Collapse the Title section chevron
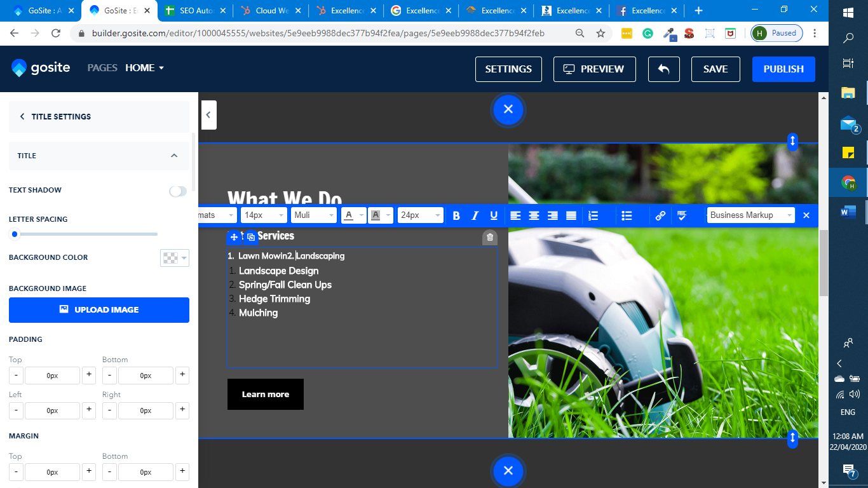Screen dimensions: 868x488 coord(174,156)
